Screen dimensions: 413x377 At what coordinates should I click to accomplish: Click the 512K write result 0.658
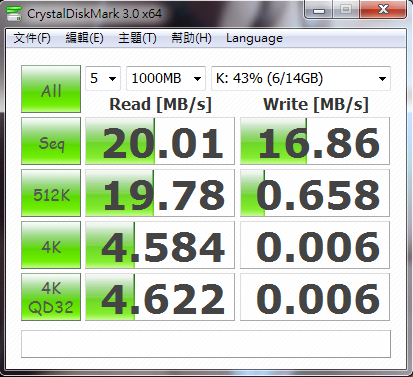click(315, 193)
